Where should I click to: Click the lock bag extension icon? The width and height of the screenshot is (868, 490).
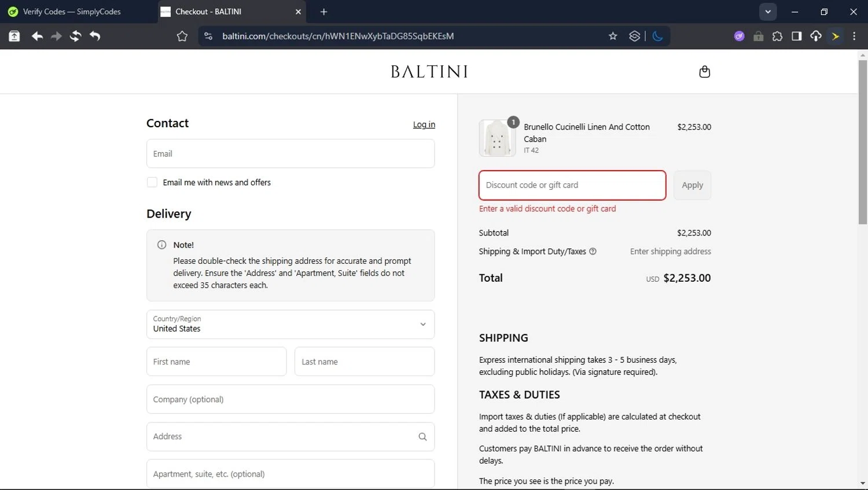click(x=758, y=36)
